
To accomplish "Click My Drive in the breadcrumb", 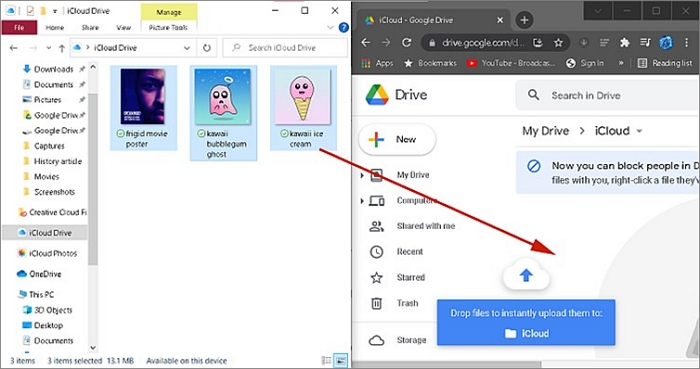I will [546, 131].
